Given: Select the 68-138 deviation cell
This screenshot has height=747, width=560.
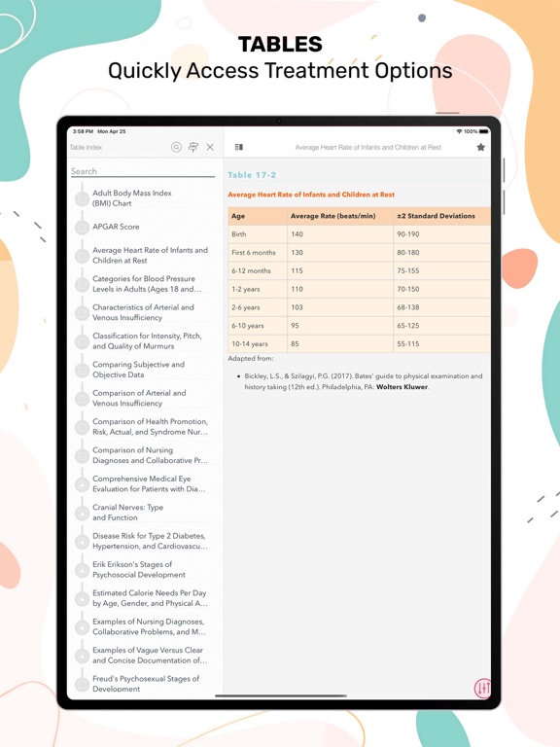Looking at the screenshot, I should click(442, 307).
